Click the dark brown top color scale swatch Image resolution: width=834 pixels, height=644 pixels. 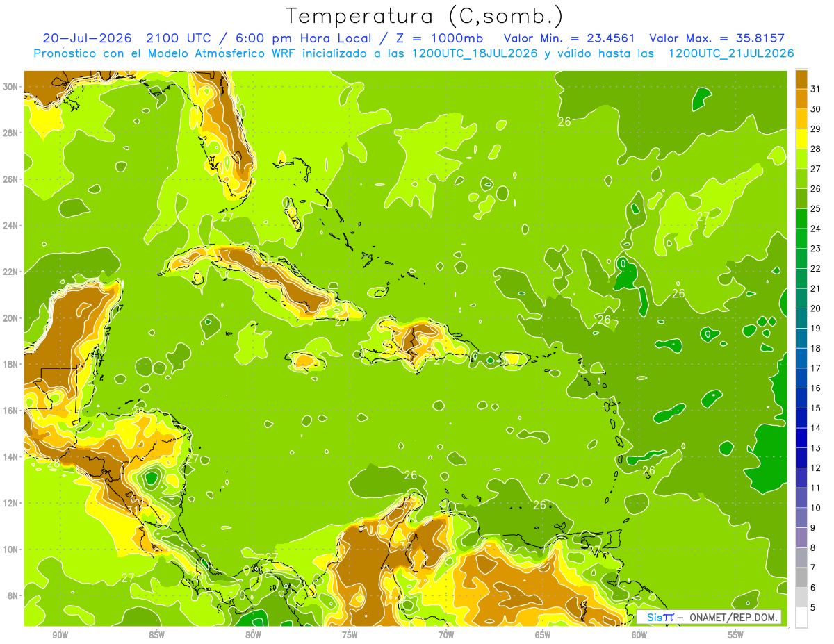tap(801, 79)
